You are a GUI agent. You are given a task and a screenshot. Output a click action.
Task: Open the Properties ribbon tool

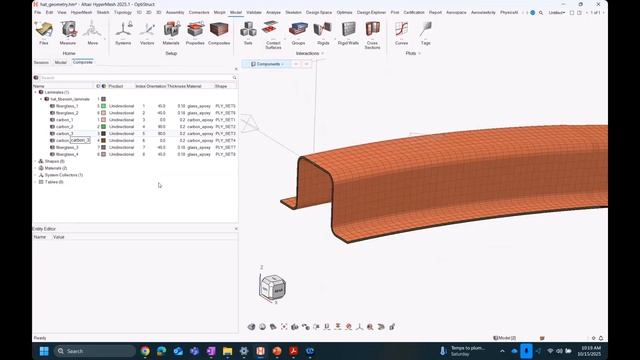click(x=195, y=33)
